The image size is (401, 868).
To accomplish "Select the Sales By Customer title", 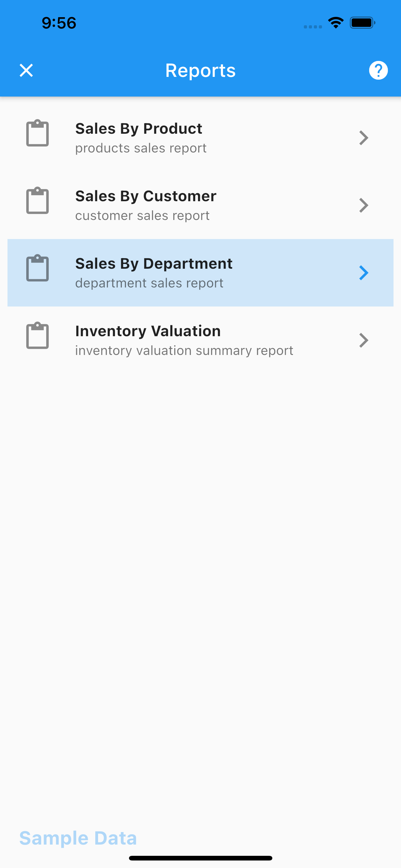I will coord(146,196).
